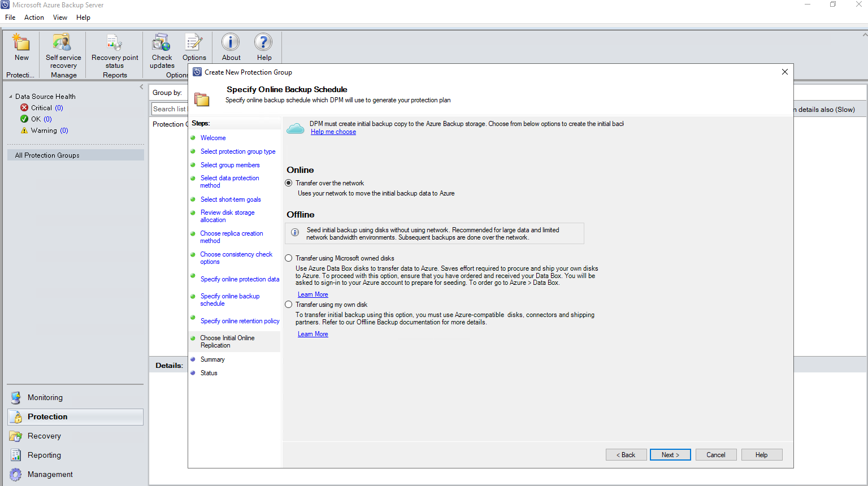The image size is (868, 486).
Task: Click the Warning (0) count link
Action: (x=64, y=130)
